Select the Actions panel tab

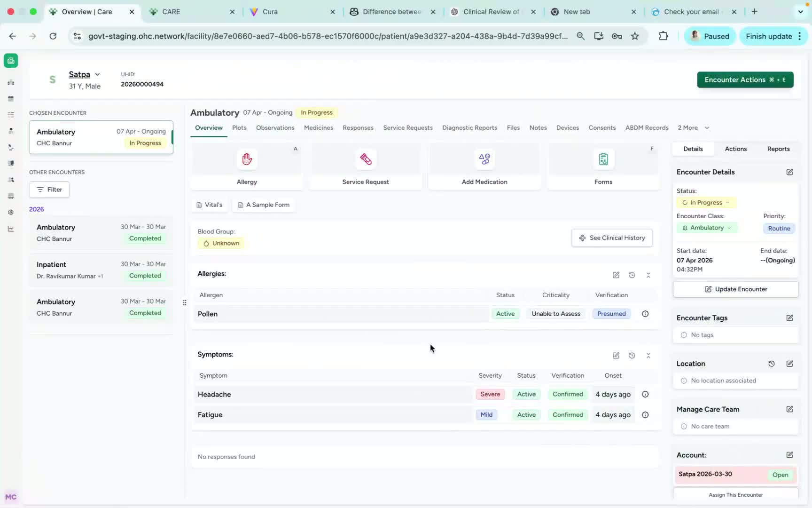pos(736,149)
